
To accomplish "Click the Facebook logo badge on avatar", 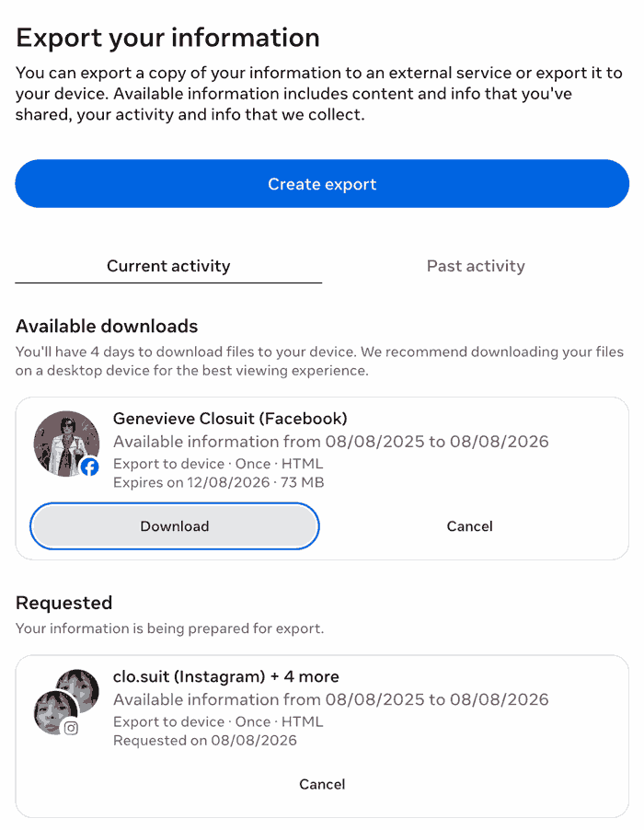I will point(89,467).
